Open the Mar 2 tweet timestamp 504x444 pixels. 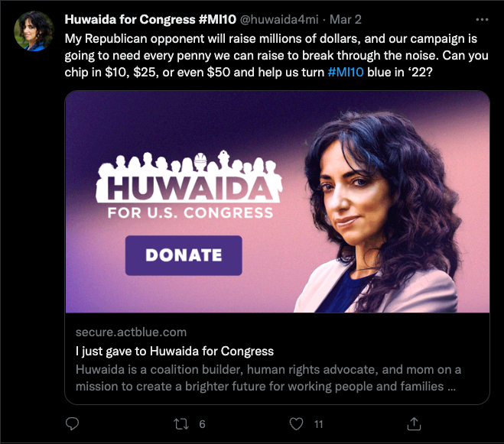(x=346, y=20)
